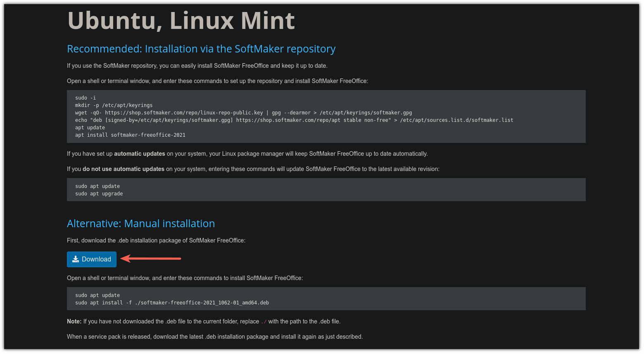The width and height of the screenshot is (644, 354).
Task: Click the 'Note:' label text
Action: (74, 321)
